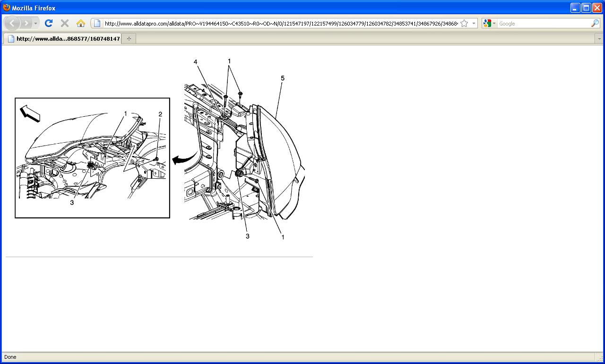Go back to the previous page
The width and height of the screenshot is (605, 364).
(12, 23)
